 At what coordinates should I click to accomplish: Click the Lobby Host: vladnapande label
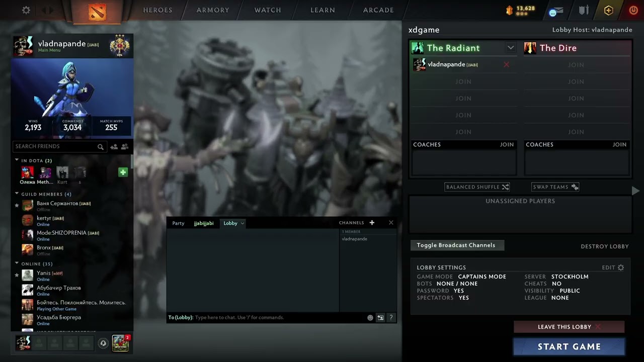(x=592, y=30)
